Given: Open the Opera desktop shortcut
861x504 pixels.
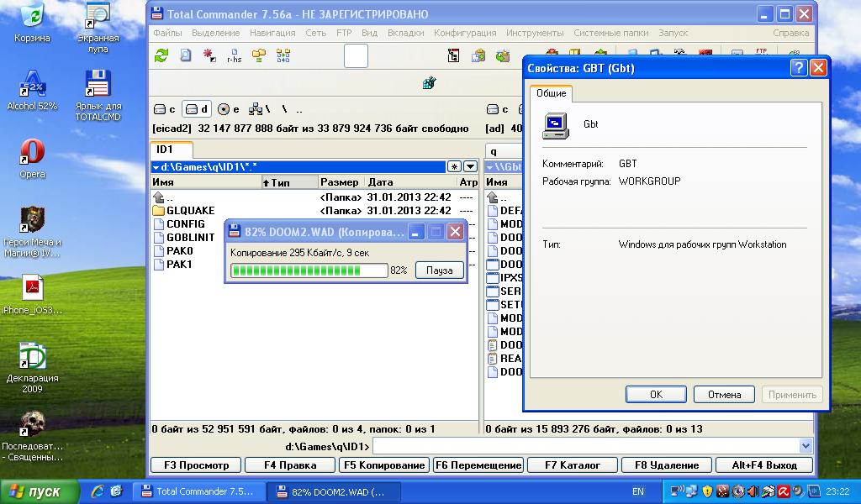Looking at the screenshot, I should [x=32, y=159].
